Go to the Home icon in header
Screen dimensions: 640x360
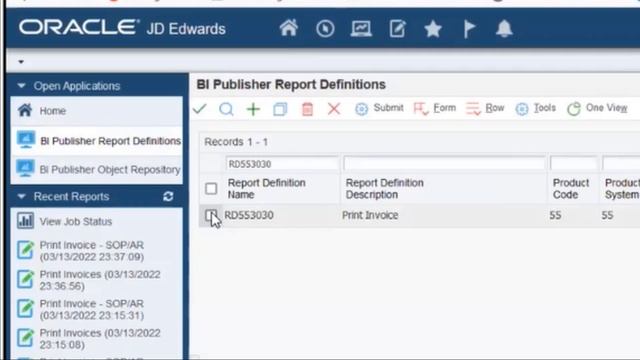(289, 29)
